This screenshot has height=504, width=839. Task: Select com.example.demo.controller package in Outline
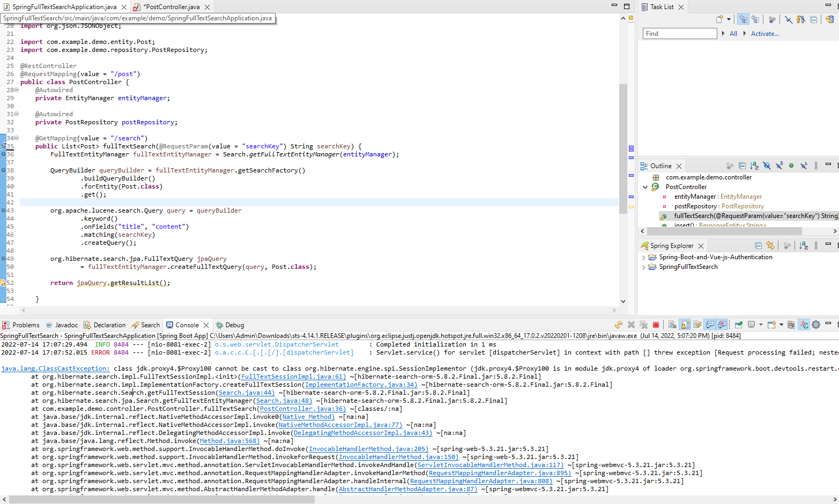tap(708, 177)
